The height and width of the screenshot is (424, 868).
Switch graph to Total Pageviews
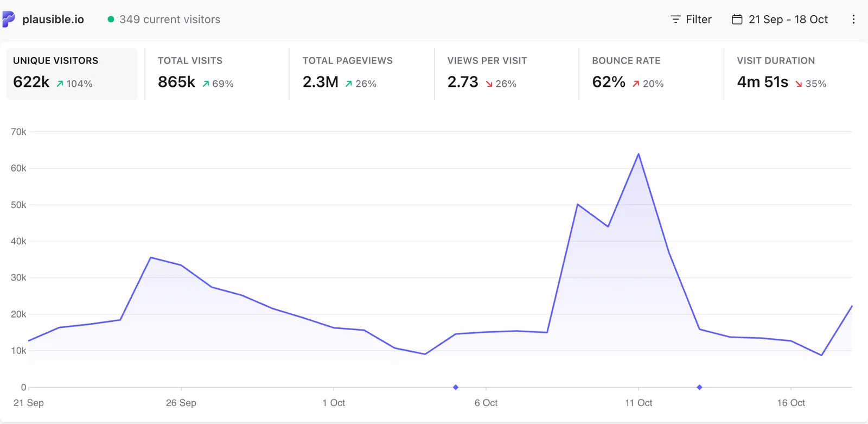coord(362,74)
